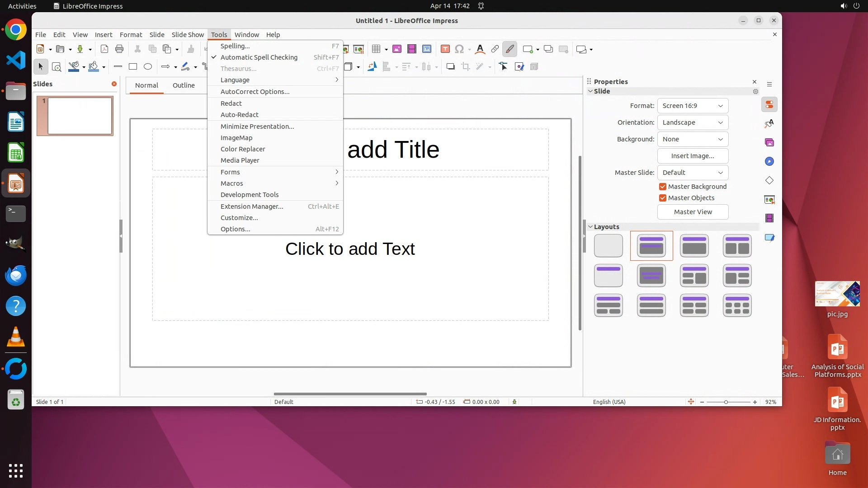Open the Format dropdown showing Screen 16:9
This screenshot has width=868, height=488.
[693, 106]
